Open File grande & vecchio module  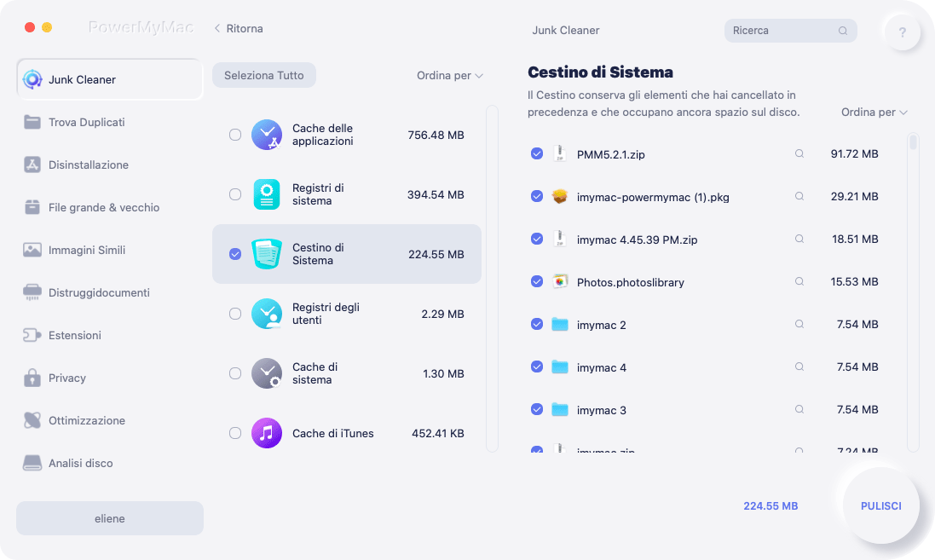[110, 207]
